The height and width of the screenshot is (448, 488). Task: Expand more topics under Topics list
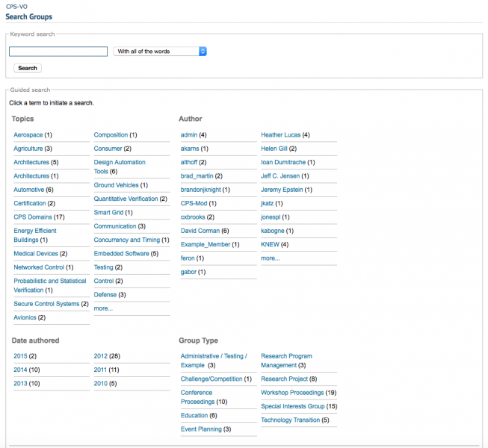103,308
